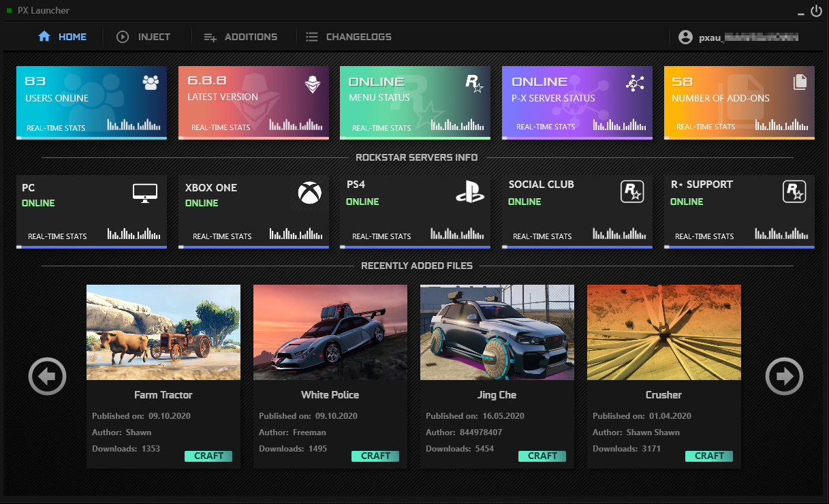Click the PlayStation logo icon
Screen dimensions: 829x504
coord(470,193)
